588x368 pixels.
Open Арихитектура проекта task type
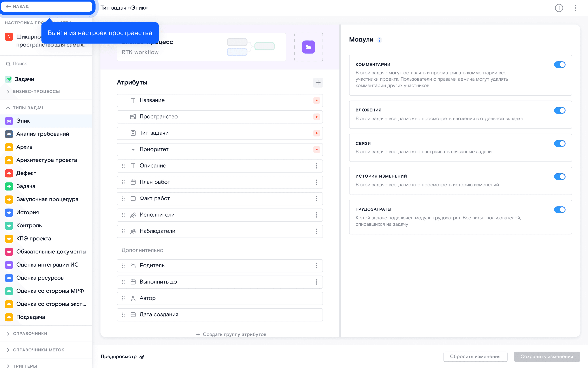(46, 160)
